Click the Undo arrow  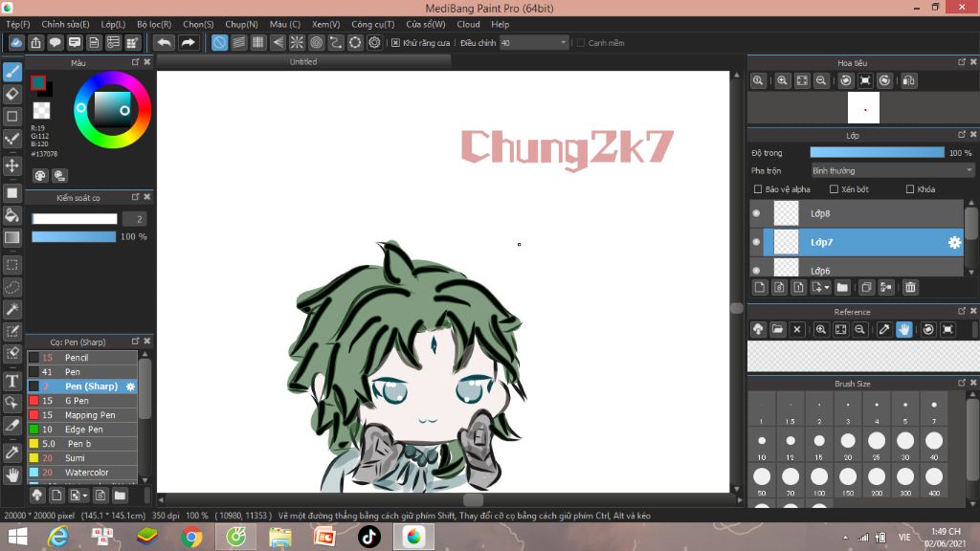click(x=164, y=42)
